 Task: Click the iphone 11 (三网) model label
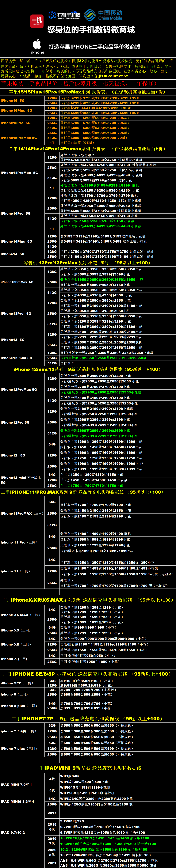[16, 571]
